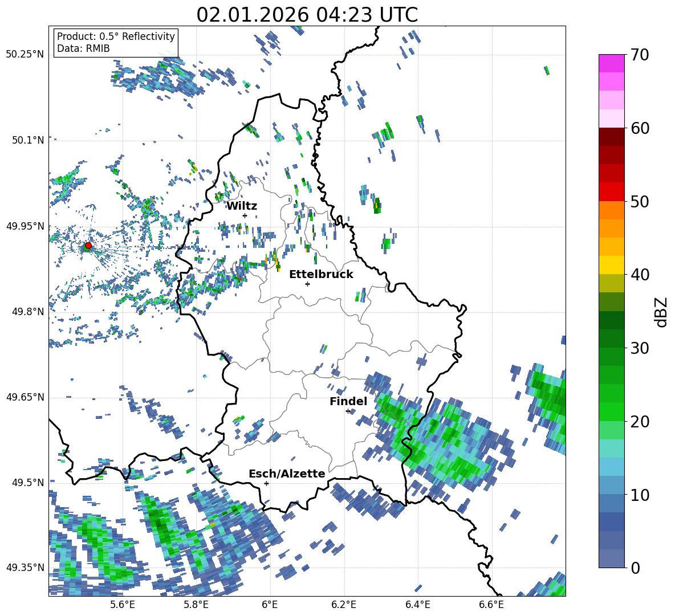Click the latitude label 49.95°N
The image size is (675, 616).
tap(25, 226)
